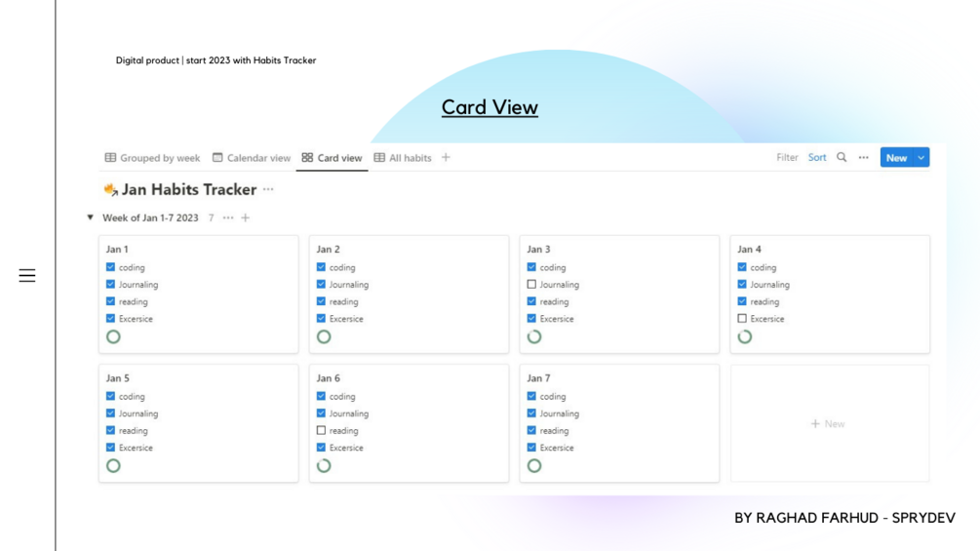This screenshot has width=980, height=551.
Task: Open the All habits tab
Action: (403, 157)
